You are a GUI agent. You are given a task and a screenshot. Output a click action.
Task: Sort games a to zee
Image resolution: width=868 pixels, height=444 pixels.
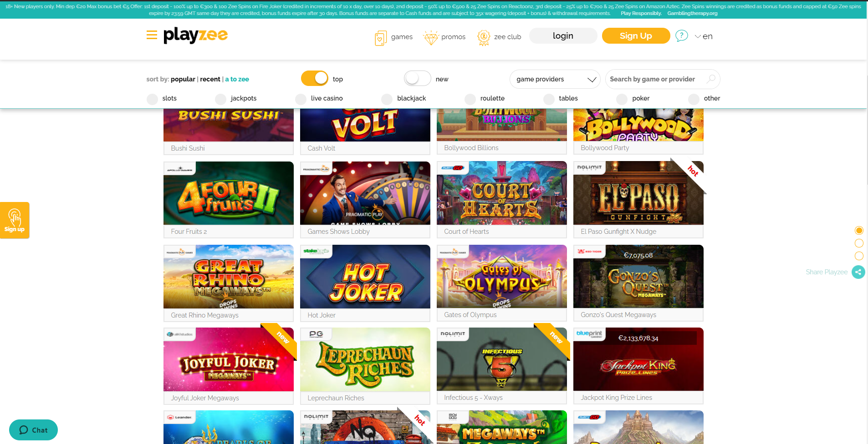pyautogui.click(x=237, y=79)
